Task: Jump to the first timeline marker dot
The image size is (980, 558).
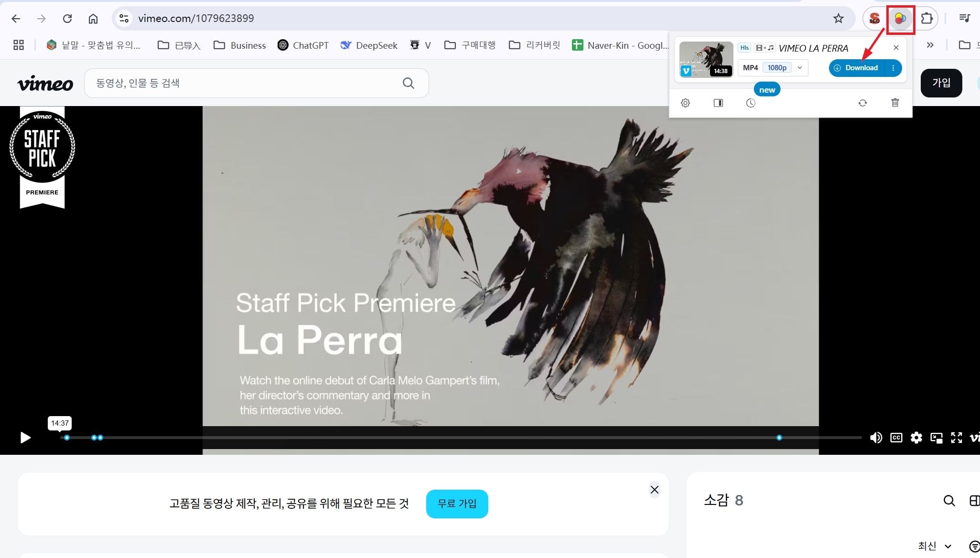Action: coord(67,438)
